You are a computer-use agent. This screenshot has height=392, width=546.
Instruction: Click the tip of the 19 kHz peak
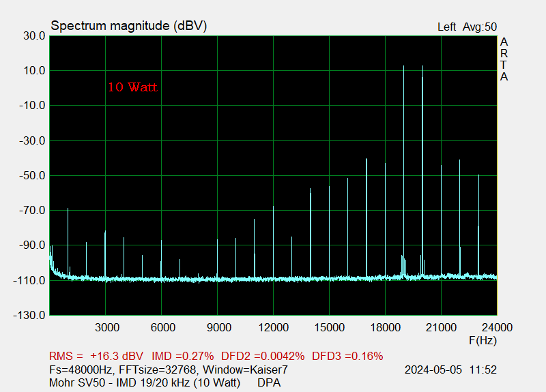point(404,67)
